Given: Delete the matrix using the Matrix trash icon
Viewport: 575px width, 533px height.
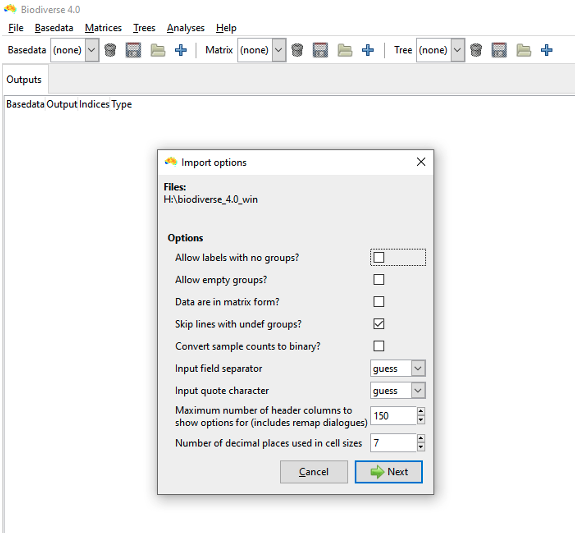Looking at the screenshot, I should [x=297, y=50].
